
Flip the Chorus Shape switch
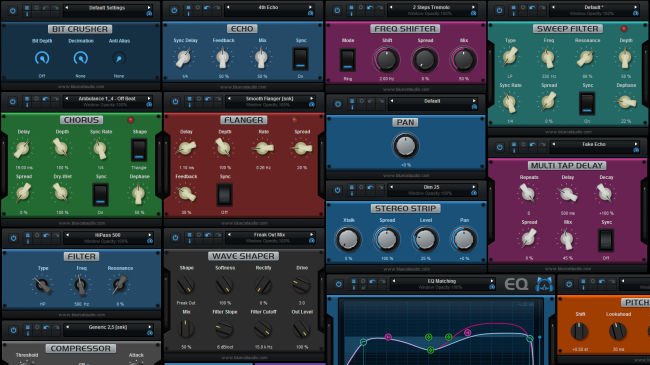tap(139, 150)
